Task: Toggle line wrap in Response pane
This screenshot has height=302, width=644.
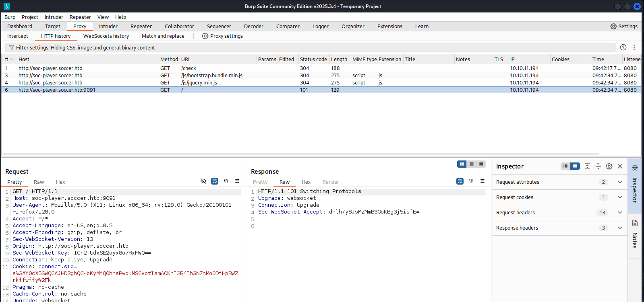Action: pos(460,181)
